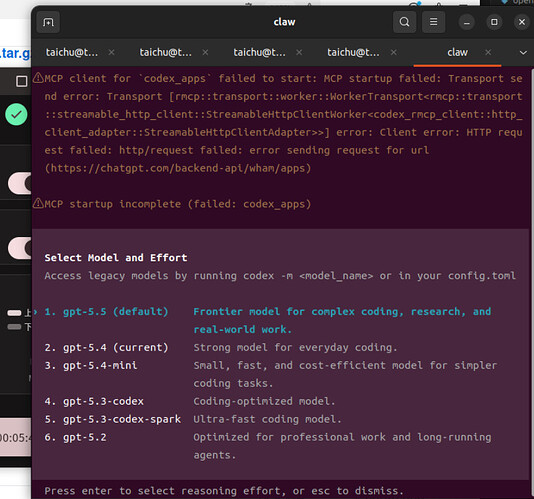The width and height of the screenshot is (534, 499).
Task: Open a new terminal tab
Action: coord(48,22)
